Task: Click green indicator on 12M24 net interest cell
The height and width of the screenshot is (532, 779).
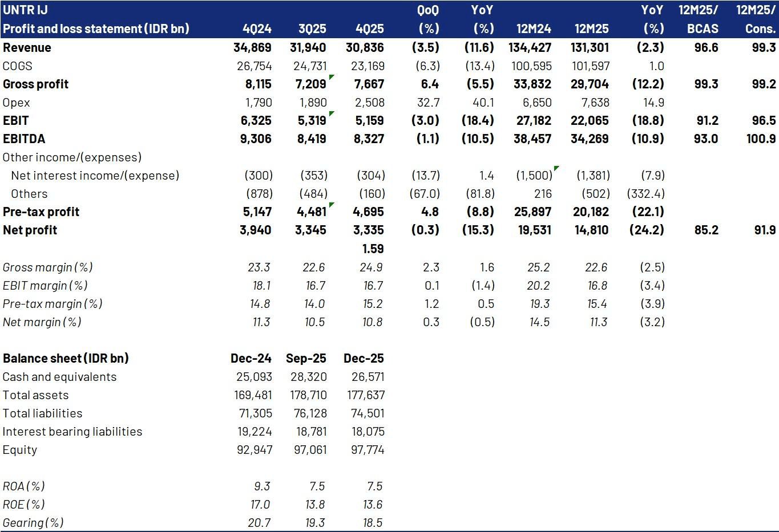Action: point(556,168)
